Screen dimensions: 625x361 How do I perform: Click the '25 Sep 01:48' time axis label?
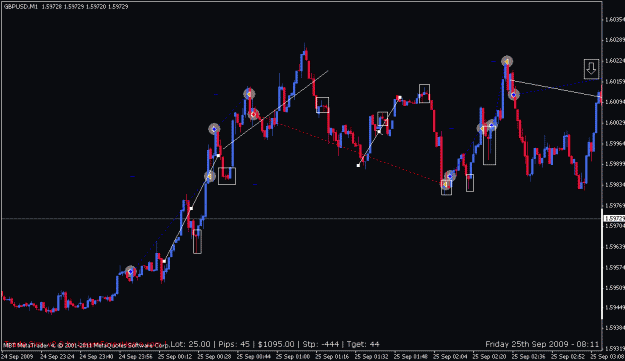click(411, 356)
